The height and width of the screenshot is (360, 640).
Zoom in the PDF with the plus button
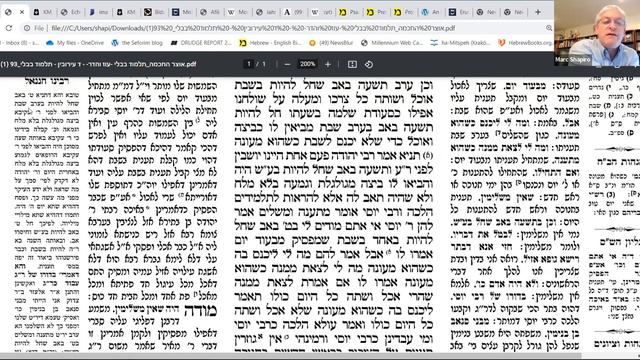[328, 64]
